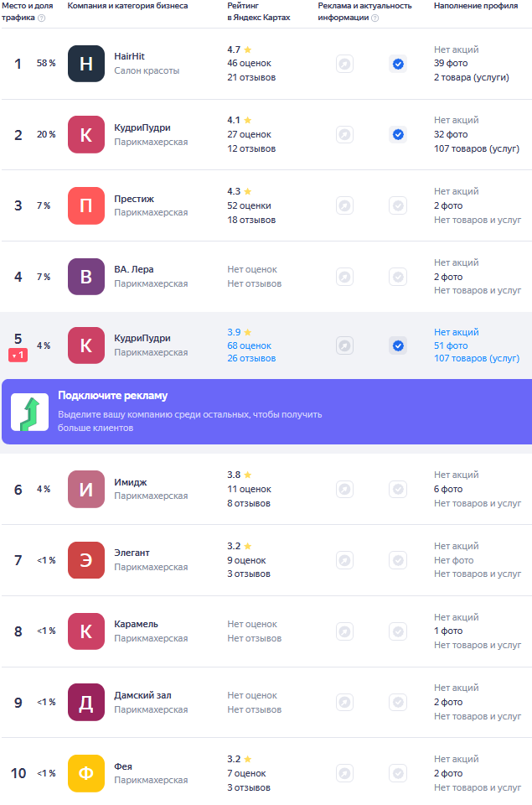Click the Престиж company avatar
The image size is (532, 805).
tap(86, 205)
